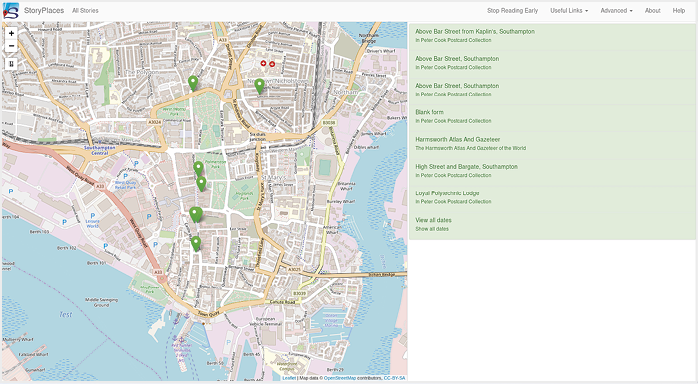Viewport: 698px width, 384px height.
Task: Select green marker in Newtown Nicholstown area
Action: [x=259, y=86]
